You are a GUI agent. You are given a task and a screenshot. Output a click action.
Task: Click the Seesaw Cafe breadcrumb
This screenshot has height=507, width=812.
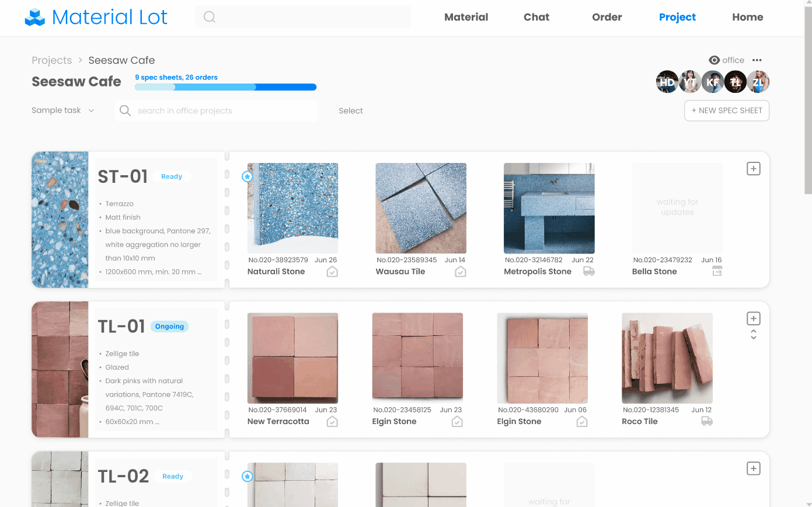[121, 60]
